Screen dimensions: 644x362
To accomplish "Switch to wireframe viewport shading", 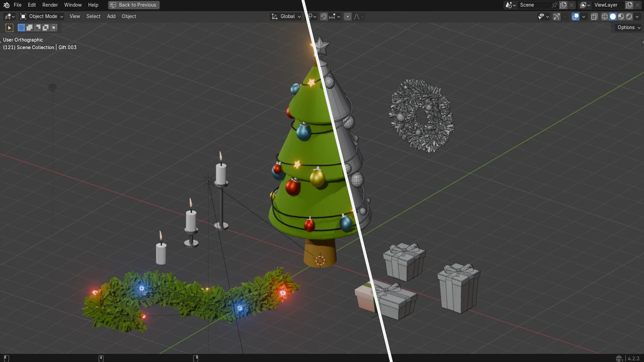I will point(605,16).
